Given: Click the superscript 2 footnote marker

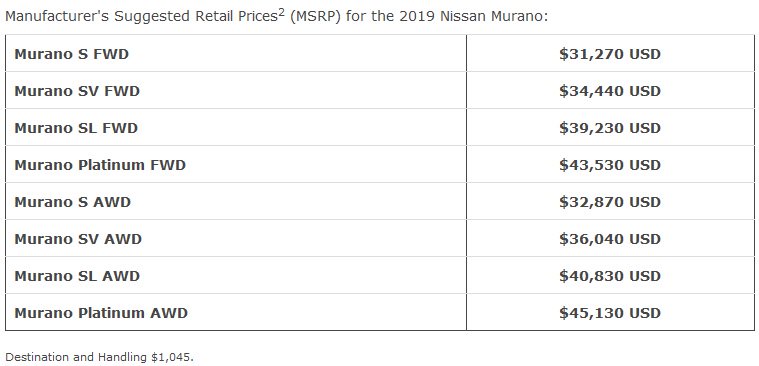Looking at the screenshot, I should 281,12.
